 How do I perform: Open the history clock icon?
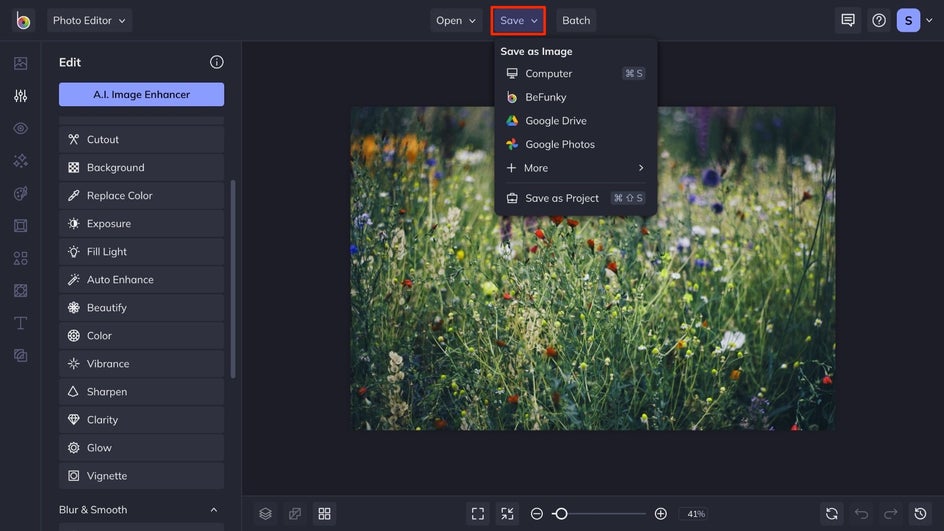pos(921,514)
